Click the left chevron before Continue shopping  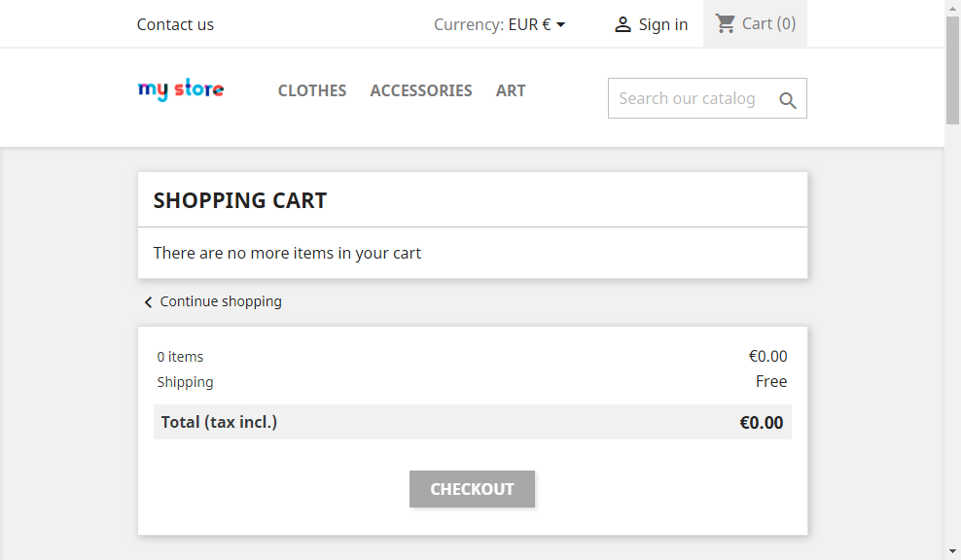(148, 302)
